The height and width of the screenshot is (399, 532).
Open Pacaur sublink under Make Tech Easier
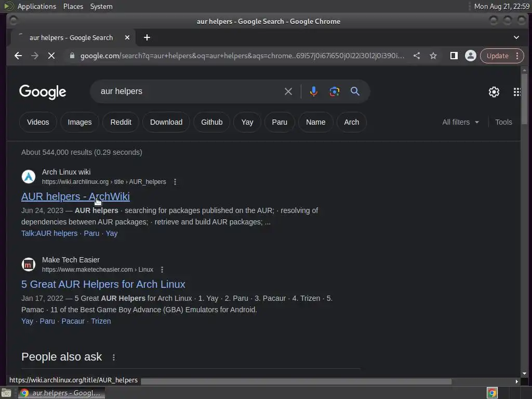(73, 321)
